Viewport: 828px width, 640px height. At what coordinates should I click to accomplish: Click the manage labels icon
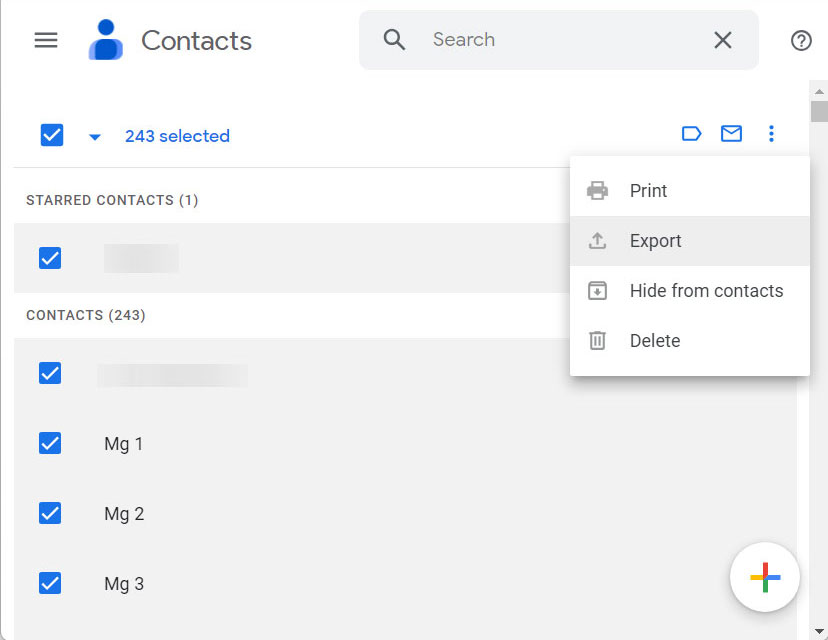[x=691, y=134]
